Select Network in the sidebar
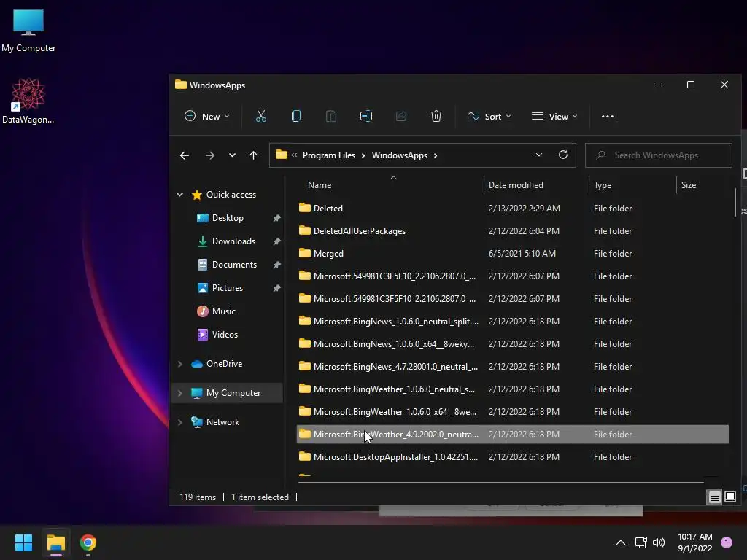 222,422
